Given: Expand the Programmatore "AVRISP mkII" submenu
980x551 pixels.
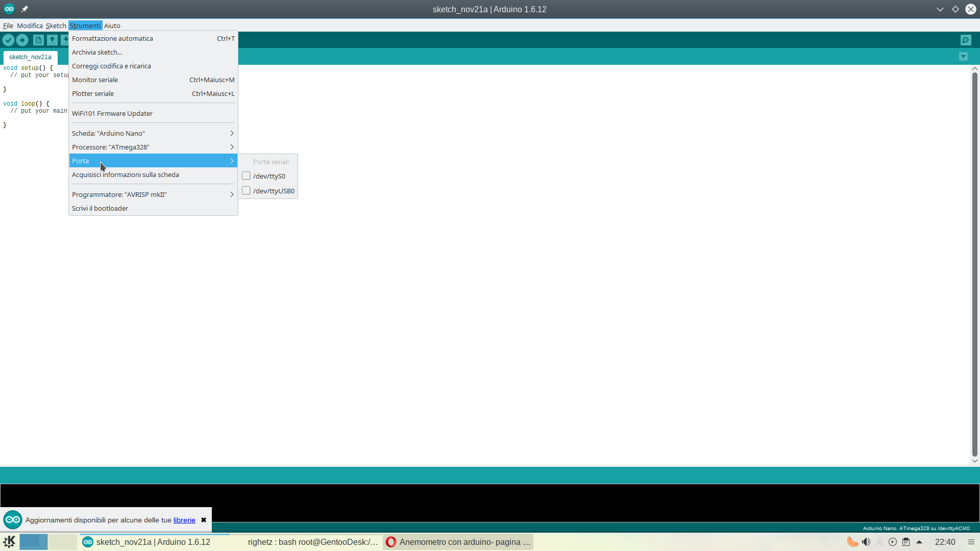Looking at the screenshot, I should [x=153, y=194].
